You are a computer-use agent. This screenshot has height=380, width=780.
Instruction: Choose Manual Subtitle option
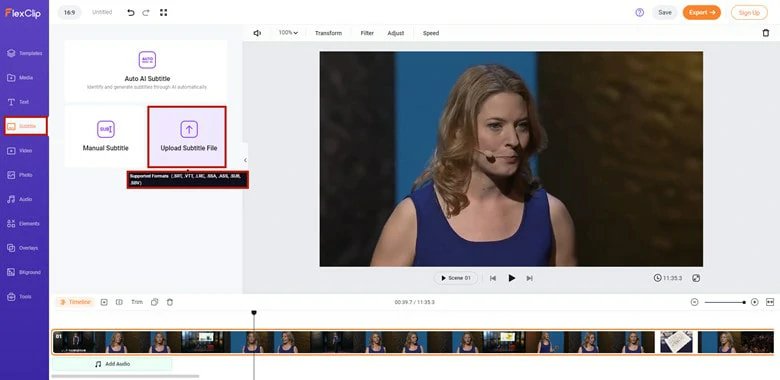click(105, 136)
